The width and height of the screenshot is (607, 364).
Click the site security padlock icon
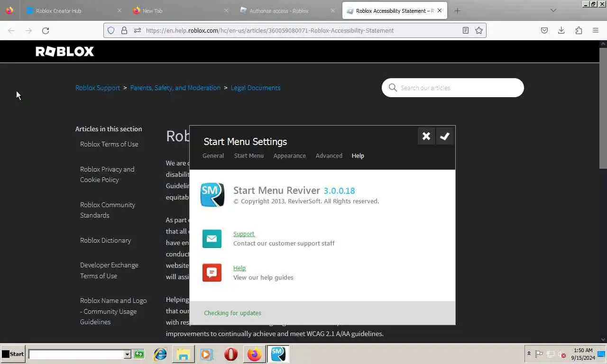click(x=124, y=30)
